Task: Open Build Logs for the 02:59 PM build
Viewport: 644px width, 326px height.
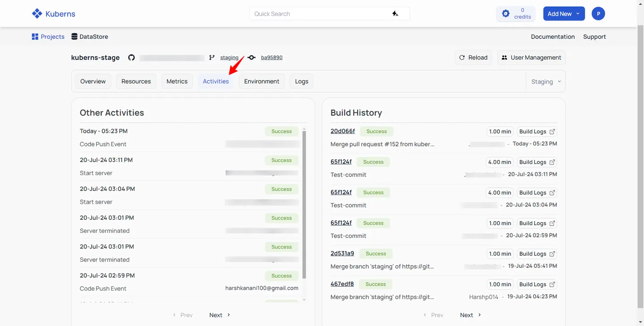Action: (537, 223)
